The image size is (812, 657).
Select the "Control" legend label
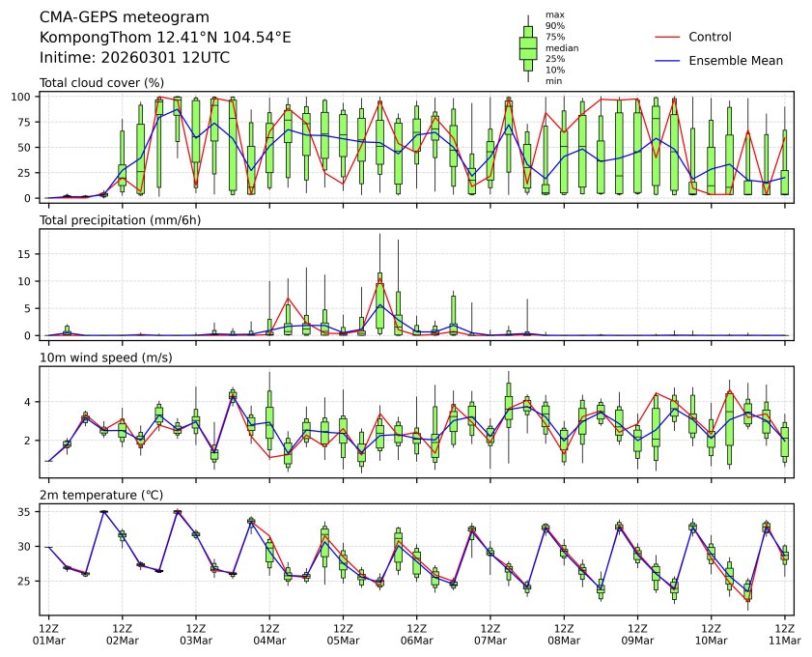pos(710,37)
